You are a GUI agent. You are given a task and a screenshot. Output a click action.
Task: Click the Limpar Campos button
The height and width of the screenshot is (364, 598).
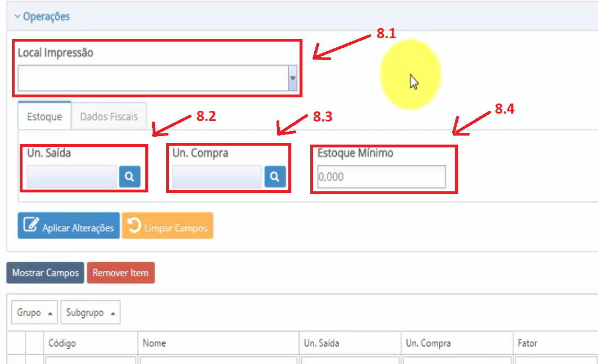pos(167,226)
